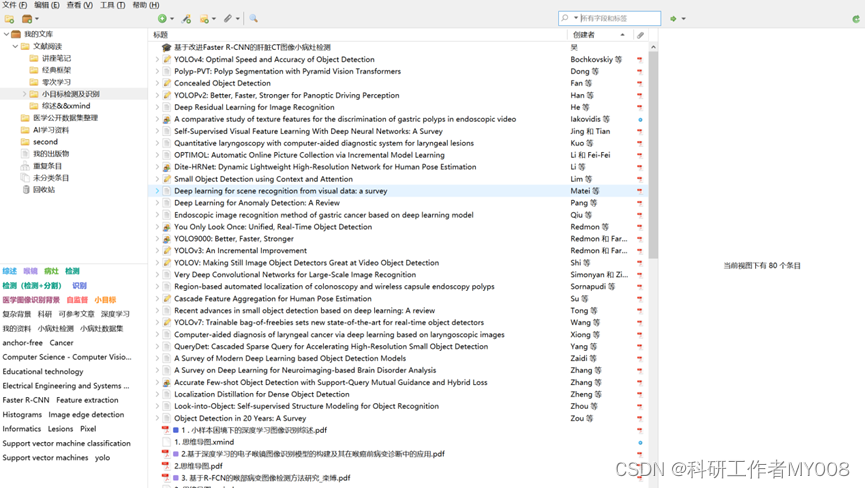Toggle the purple 喉镜 tag filter

pos(30,271)
